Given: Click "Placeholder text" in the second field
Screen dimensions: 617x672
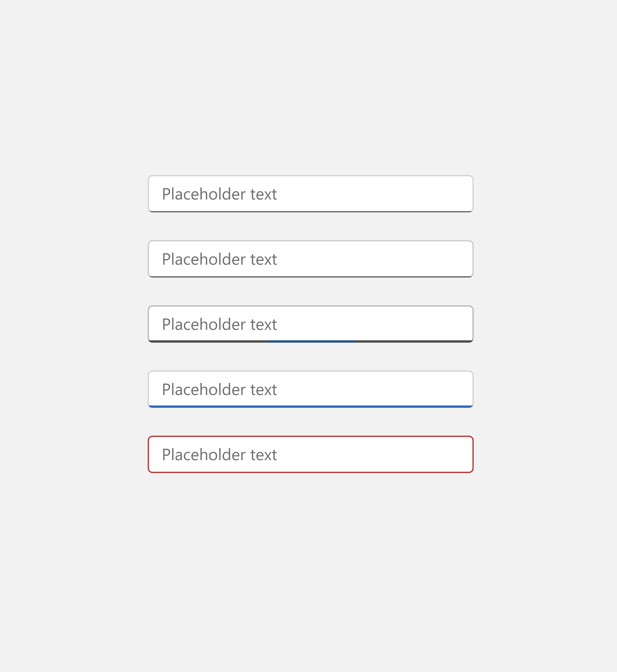Looking at the screenshot, I should click(x=219, y=259).
